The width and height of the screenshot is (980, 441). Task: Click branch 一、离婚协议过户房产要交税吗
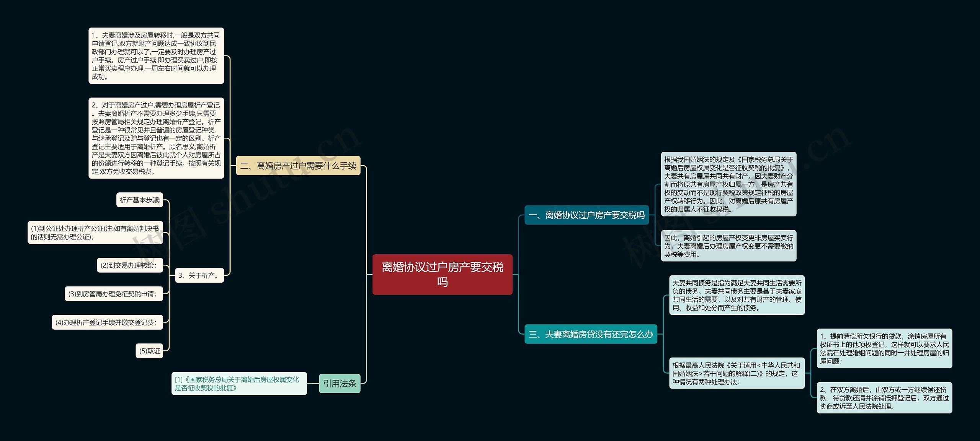pyautogui.click(x=586, y=215)
